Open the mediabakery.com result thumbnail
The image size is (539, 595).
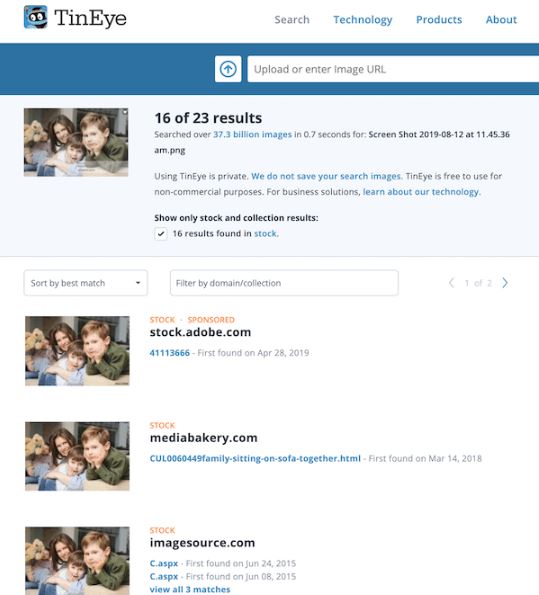click(77, 456)
